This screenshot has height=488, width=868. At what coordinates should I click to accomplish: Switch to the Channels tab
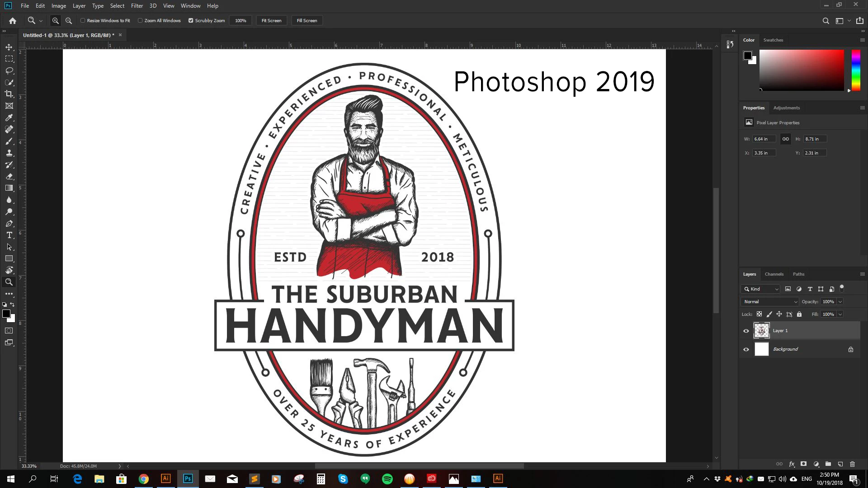[x=774, y=274]
